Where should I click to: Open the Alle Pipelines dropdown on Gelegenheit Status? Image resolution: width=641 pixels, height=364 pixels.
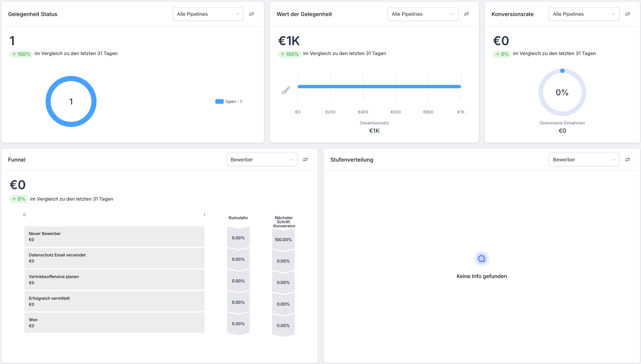coord(208,14)
